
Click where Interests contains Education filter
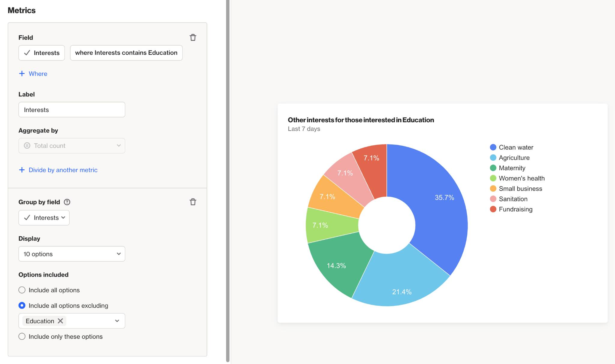(x=126, y=53)
